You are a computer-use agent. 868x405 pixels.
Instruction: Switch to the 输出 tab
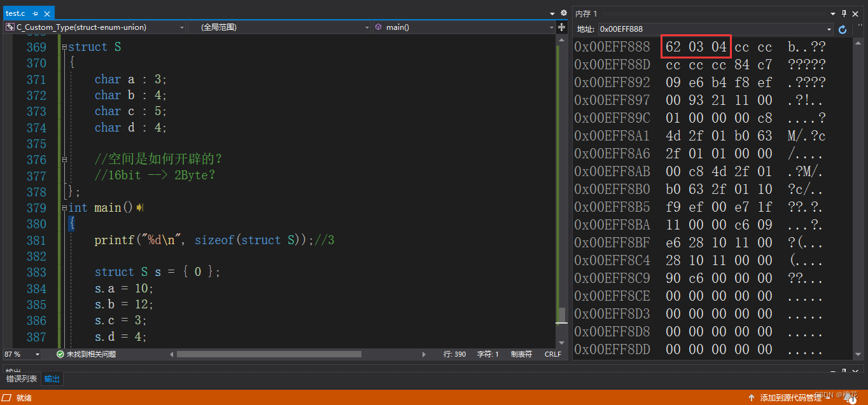pyautogui.click(x=52, y=379)
